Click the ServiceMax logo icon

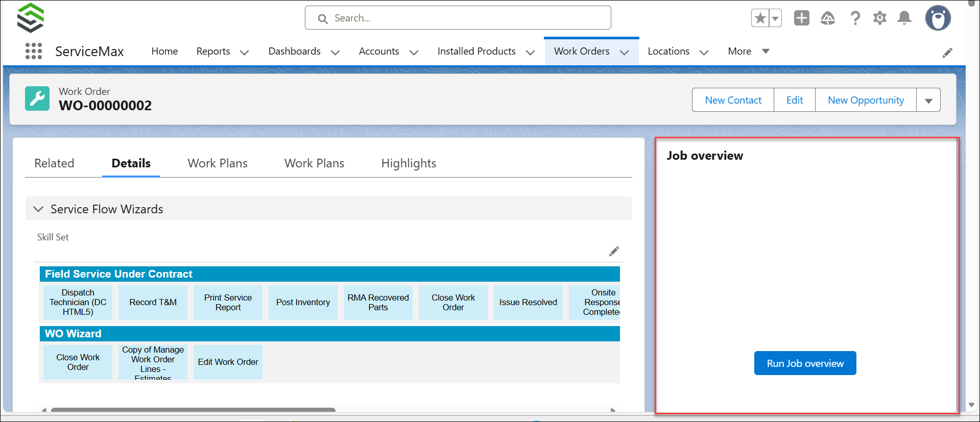point(31,18)
